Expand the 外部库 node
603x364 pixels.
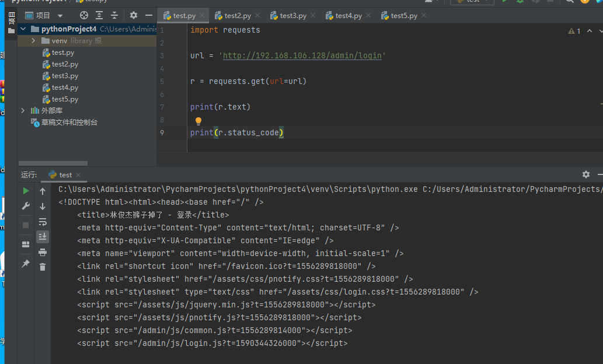click(23, 110)
